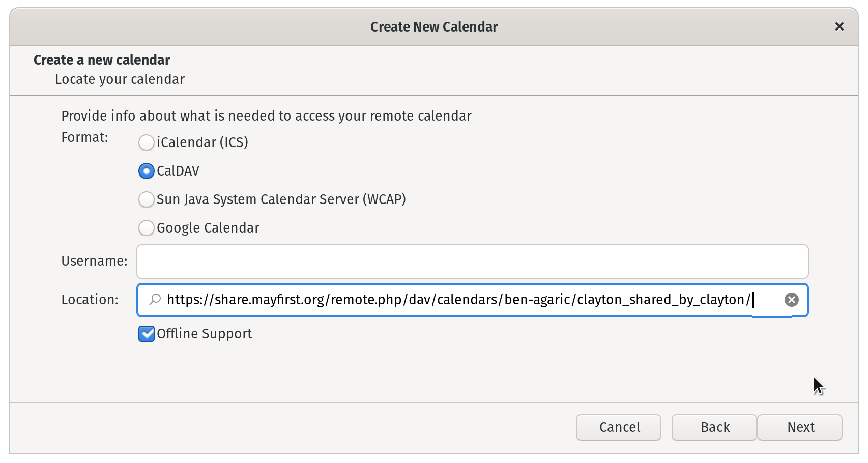Click the Create New Calendar title bar
The height and width of the screenshot is (463, 868).
(433, 27)
